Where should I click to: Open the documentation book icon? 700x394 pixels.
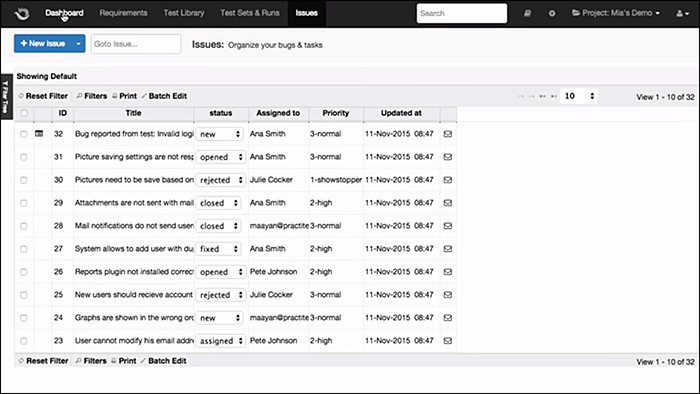(x=527, y=13)
